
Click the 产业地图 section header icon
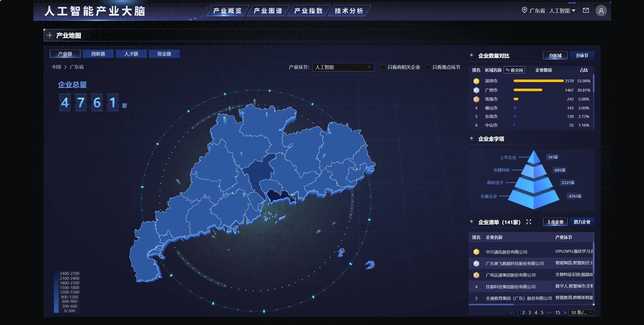[50, 35]
